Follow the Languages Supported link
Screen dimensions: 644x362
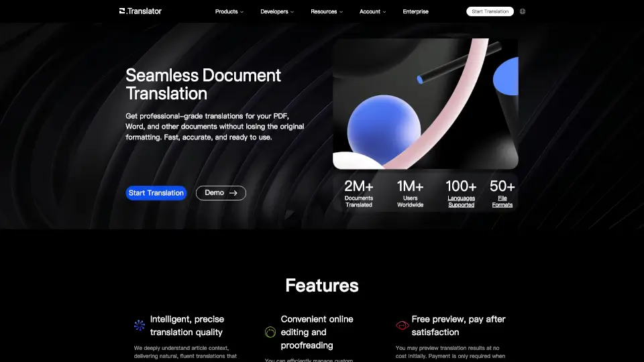point(461,201)
